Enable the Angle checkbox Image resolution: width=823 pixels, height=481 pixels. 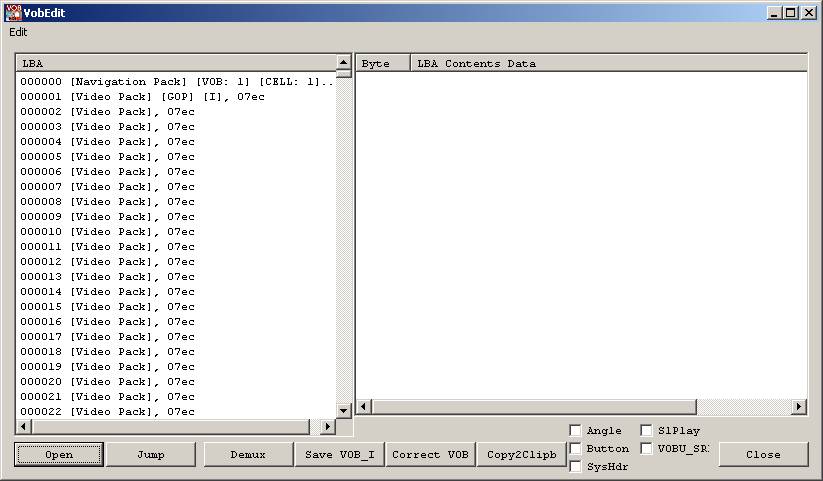pos(575,431)
